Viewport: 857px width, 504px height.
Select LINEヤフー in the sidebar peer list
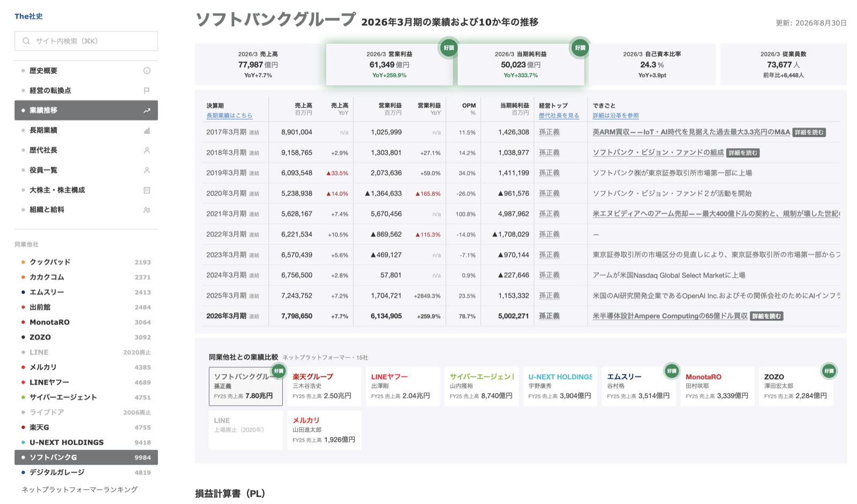86,382
